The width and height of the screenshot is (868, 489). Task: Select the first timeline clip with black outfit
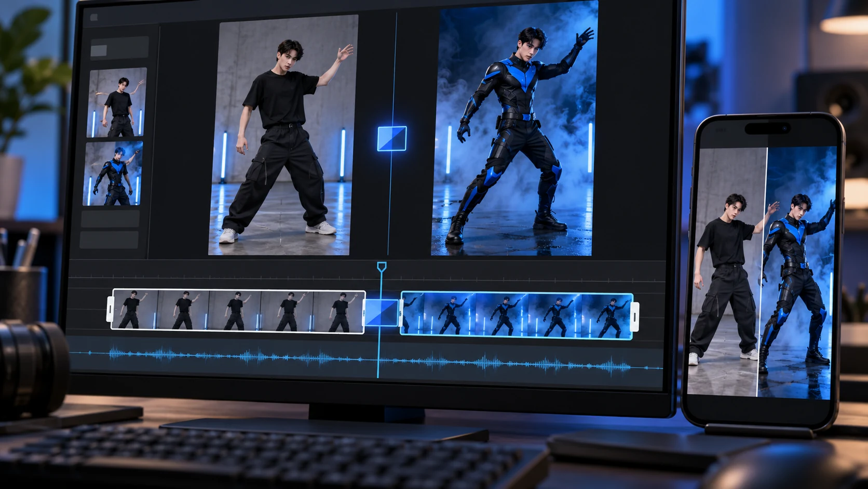[238, 311]
